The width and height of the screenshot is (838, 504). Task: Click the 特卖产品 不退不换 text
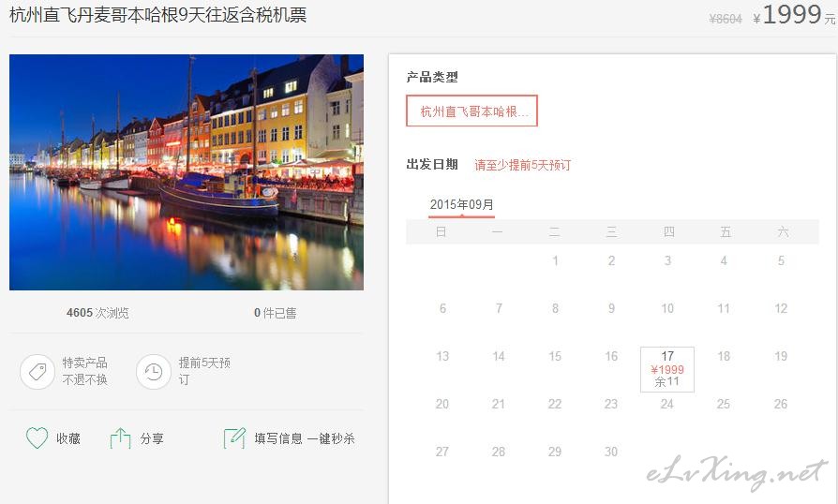(x=85, y=371)
